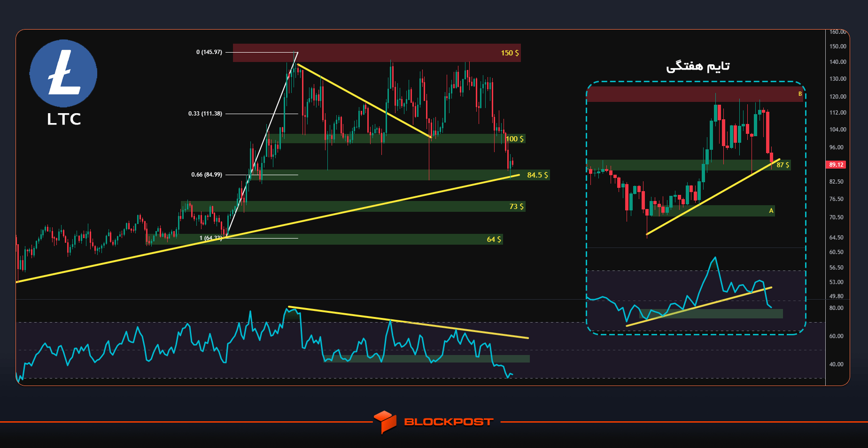This screenshot has width=868, height=448.
Task: Click the 64.50 price axis value
Action: pos(837,238)
